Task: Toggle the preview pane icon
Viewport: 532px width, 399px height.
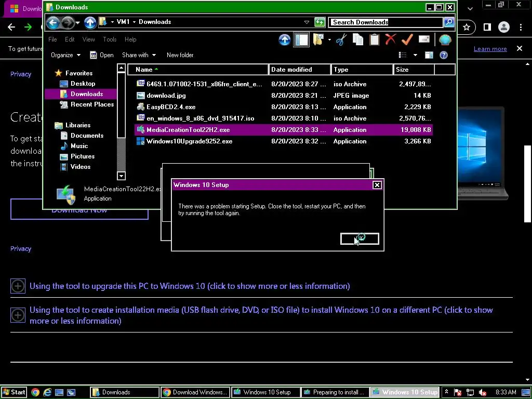Action: coord(429,55)
